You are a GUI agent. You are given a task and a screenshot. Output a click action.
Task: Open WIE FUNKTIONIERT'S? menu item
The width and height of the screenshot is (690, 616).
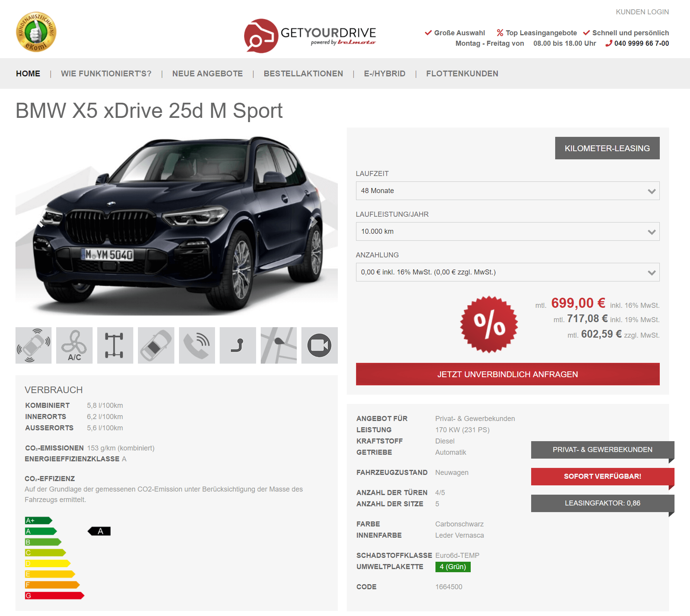pos(106,74)
